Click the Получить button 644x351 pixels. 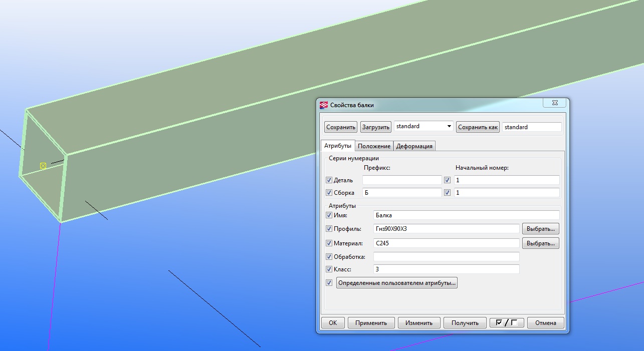[465, 323]
